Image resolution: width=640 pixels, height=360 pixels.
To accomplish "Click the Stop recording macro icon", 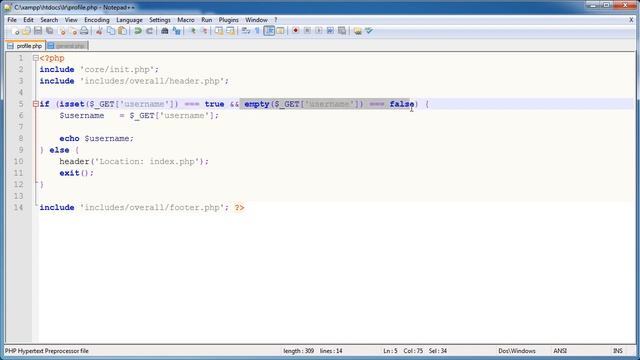I will point(307,31).
